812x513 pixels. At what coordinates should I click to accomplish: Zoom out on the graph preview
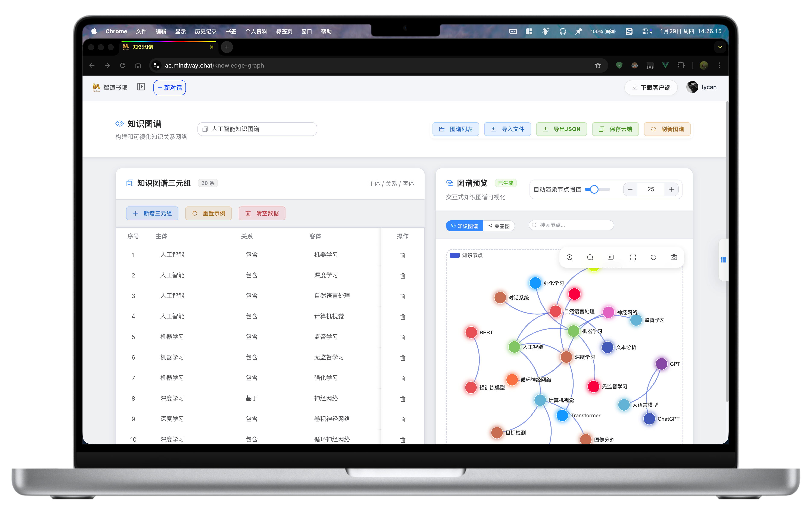click(590, 257)
